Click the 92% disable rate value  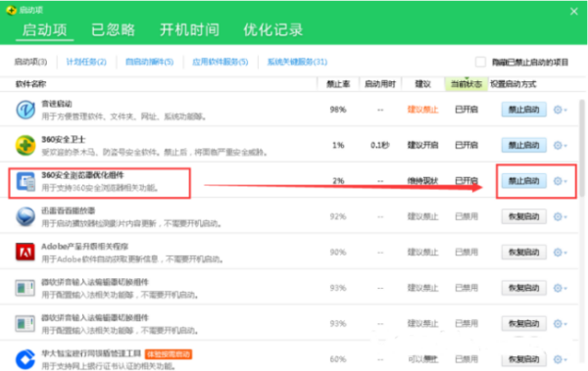coord(338,216)
